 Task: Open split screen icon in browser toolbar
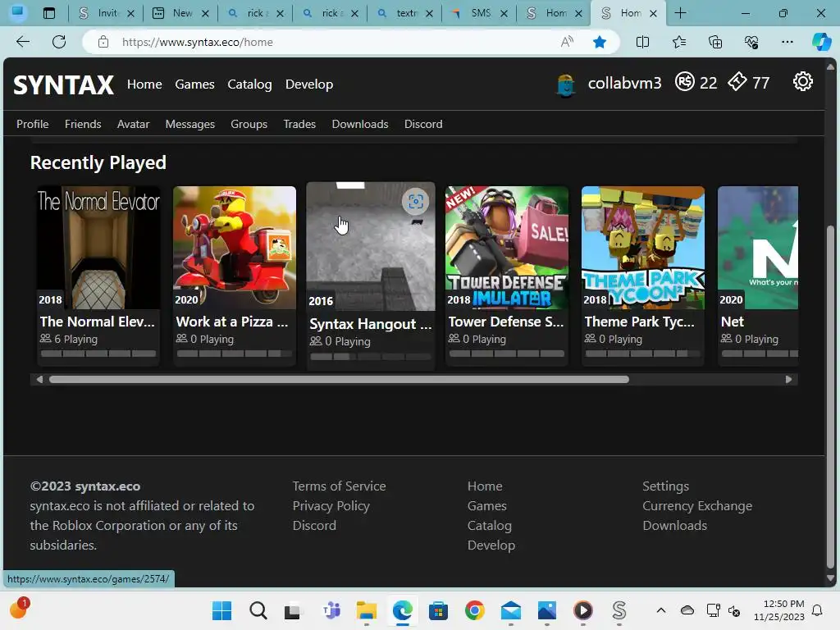pyautogui.click(x=642, y=42)
